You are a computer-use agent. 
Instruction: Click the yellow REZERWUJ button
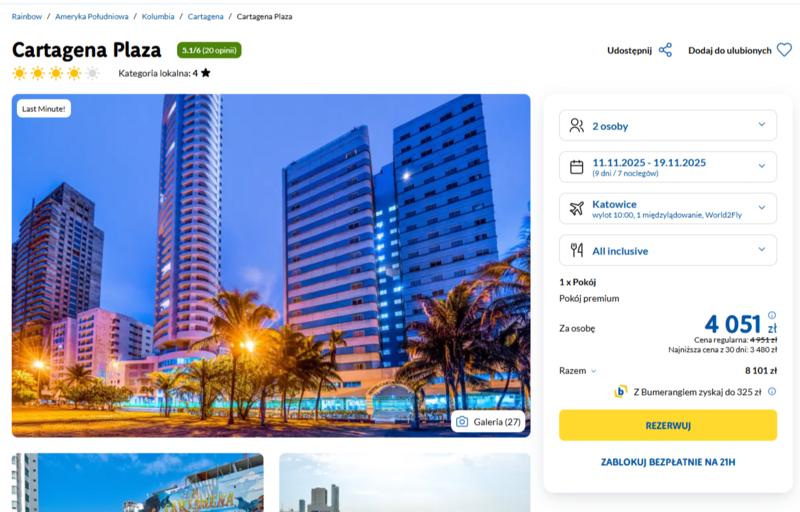point(668,425)
